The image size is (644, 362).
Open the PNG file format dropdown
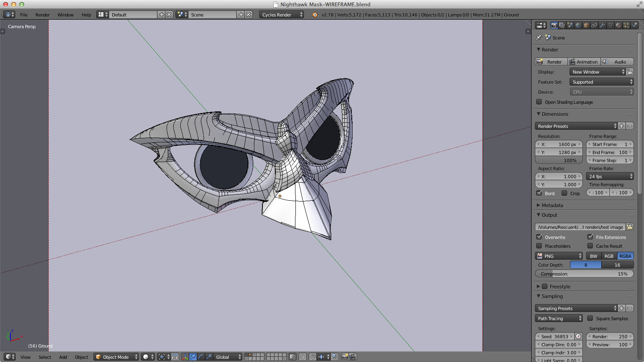click(559, 256)
